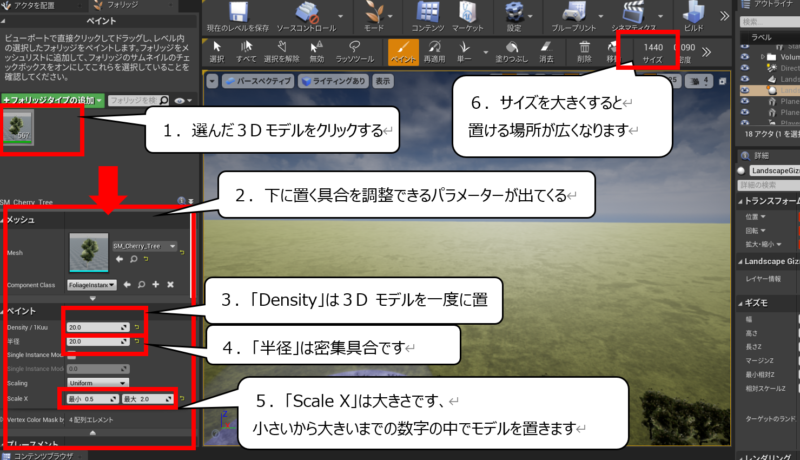This screenshot has width=800, height=460.
Task: Open the Content (コンテンツ) browser icon
Action: pyautogui.click(x=428, y=16)
